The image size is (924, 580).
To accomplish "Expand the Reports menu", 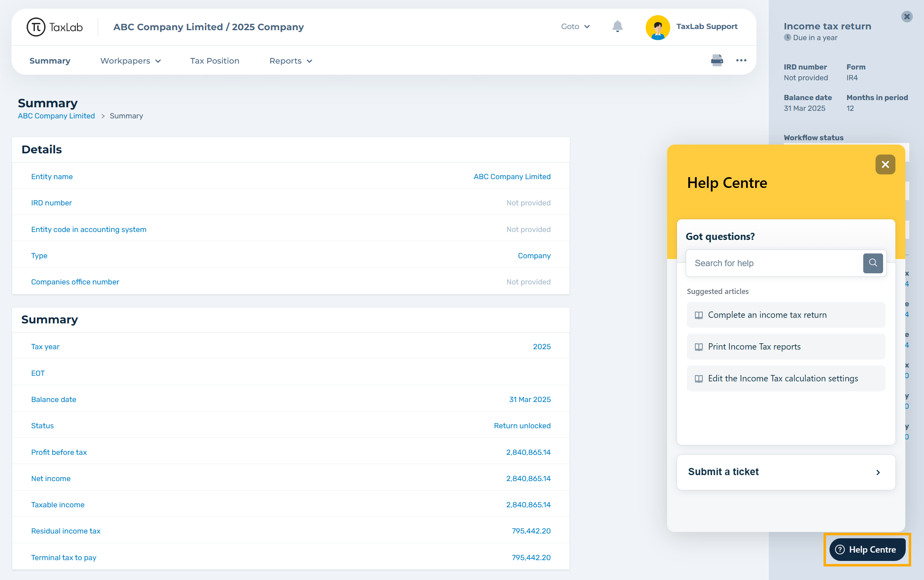I will 291,61.
